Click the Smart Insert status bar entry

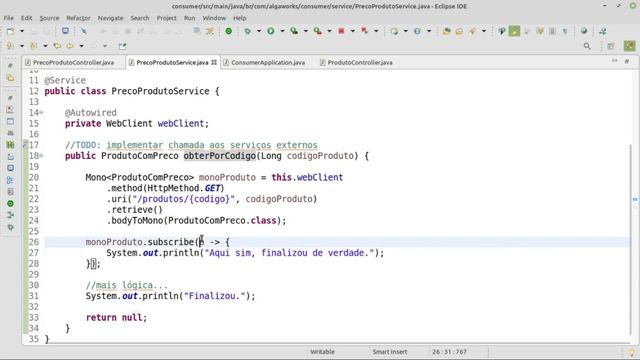pos(389,351)
